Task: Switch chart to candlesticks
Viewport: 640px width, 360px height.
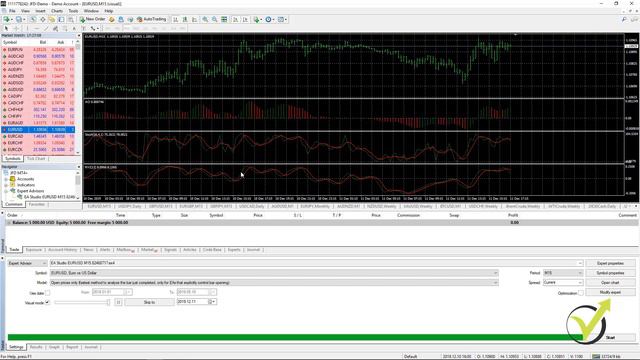Action: click(x=185, y=19)
